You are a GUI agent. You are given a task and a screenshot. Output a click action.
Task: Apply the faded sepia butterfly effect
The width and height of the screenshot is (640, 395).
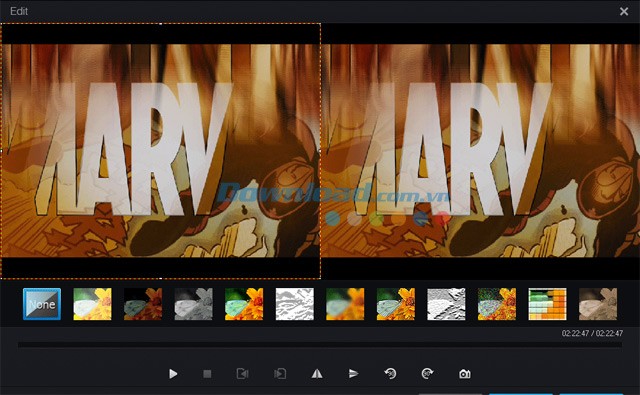coord(598,304)
